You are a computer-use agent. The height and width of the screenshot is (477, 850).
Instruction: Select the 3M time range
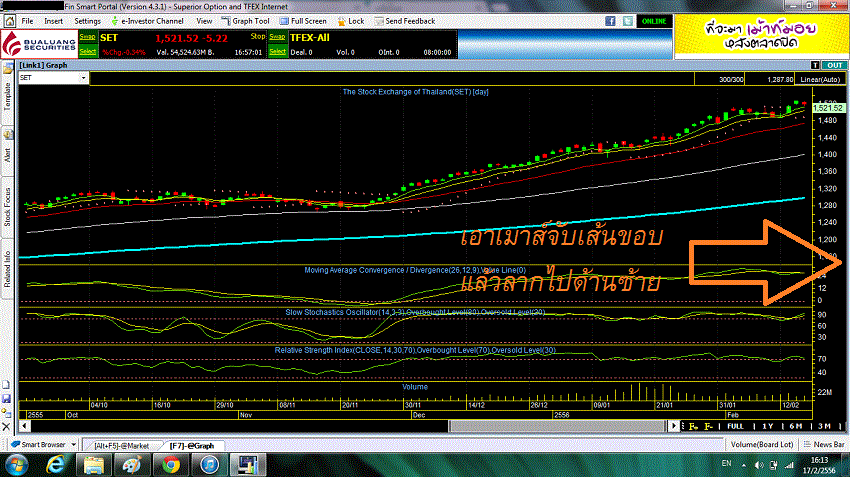824,427
